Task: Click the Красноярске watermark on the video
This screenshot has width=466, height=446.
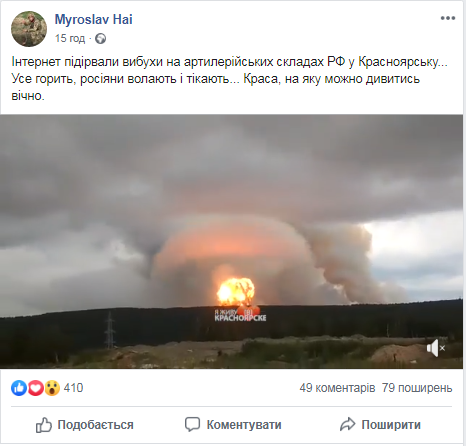Action: pos(240,315)
